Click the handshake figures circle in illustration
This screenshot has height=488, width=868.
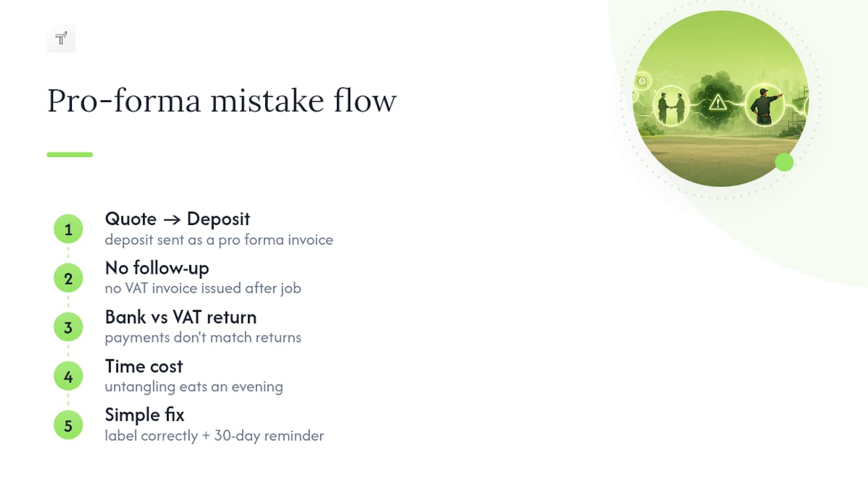click(671, 108)
